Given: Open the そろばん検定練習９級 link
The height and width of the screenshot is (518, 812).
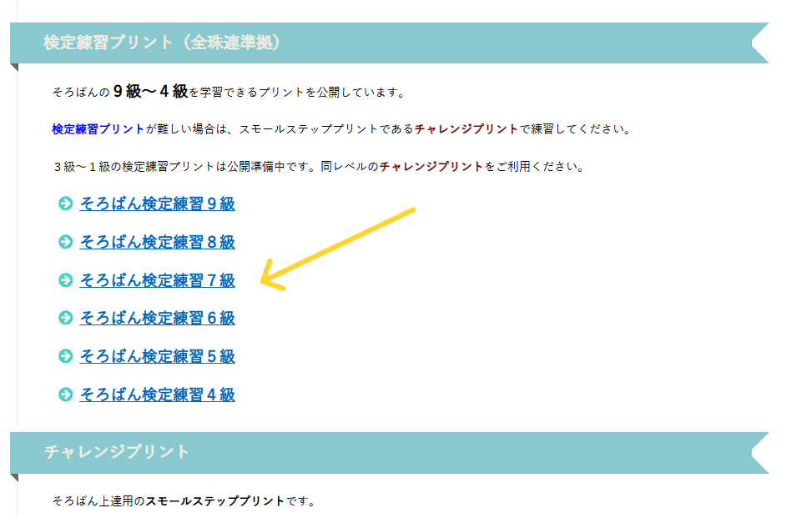Looking at the screenshot, I should (157, 204).
